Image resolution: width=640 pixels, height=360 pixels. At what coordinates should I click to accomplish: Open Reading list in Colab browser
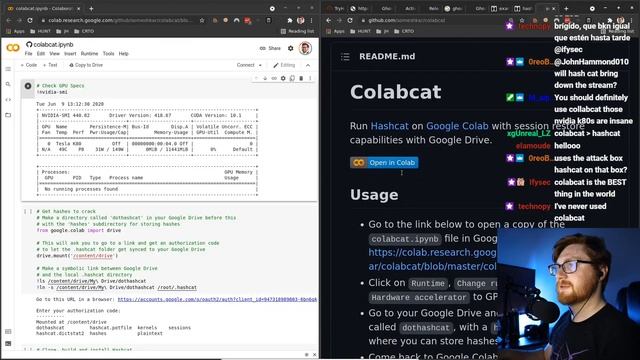(298, 31)
